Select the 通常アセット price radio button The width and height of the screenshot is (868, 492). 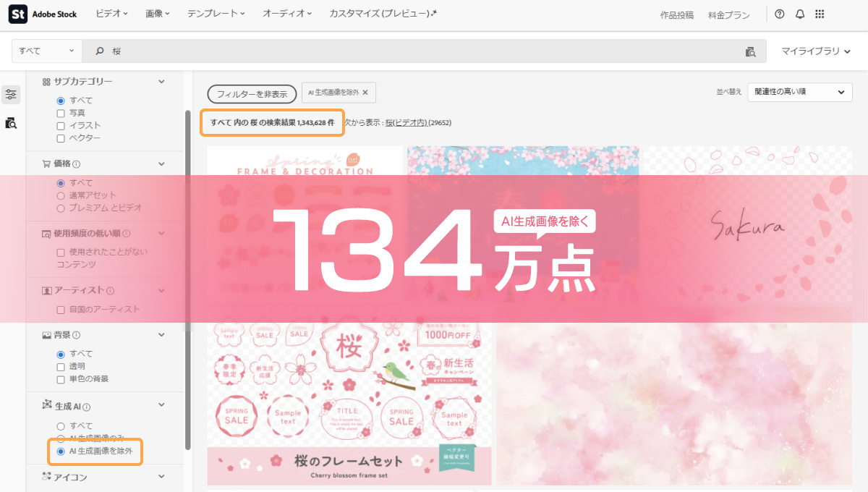[x=61, y=195]
